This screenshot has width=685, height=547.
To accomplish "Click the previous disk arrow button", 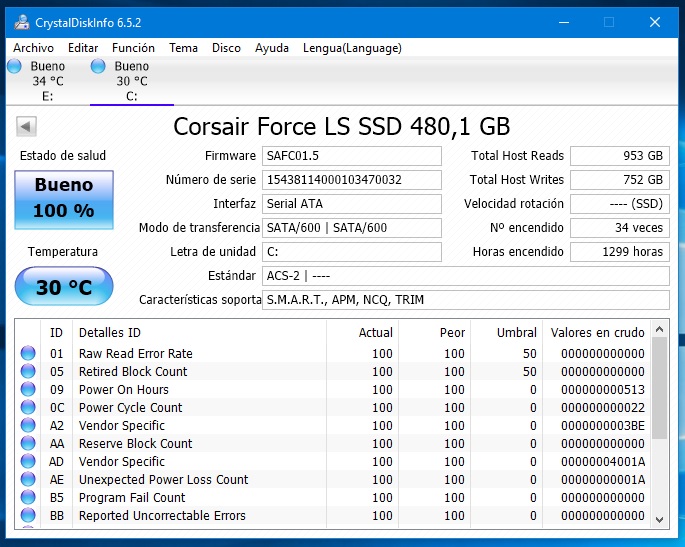I will coord(27,126).
